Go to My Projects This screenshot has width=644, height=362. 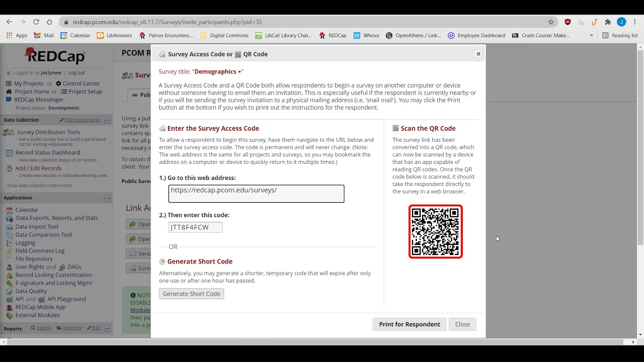coord(29,83)
